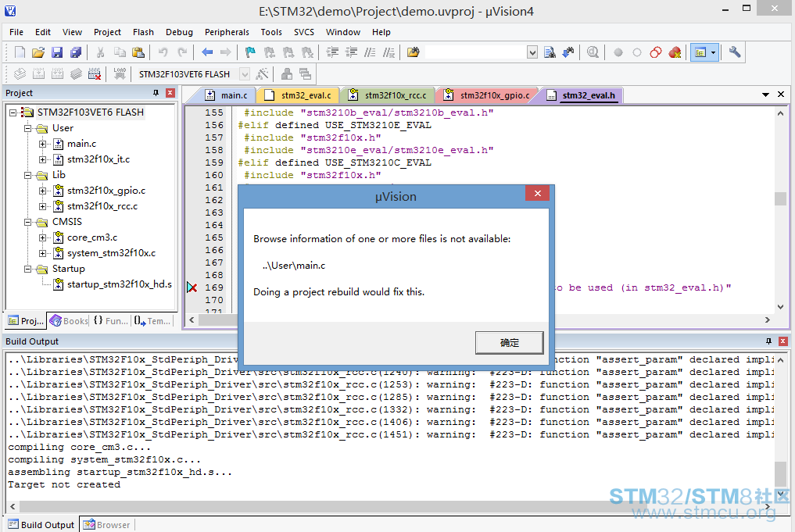Close the Build Output panel with its red X
The image size is (795, 532).
[x=782, y=341]
